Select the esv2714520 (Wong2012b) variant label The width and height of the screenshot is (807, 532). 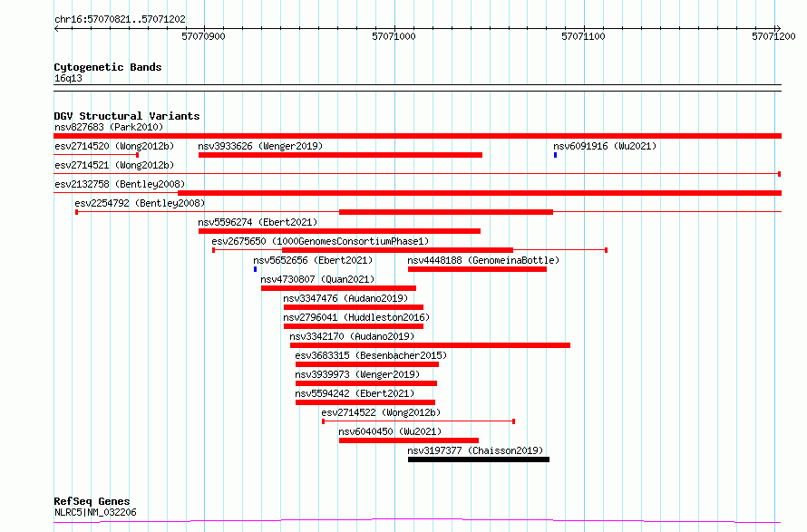114,146
